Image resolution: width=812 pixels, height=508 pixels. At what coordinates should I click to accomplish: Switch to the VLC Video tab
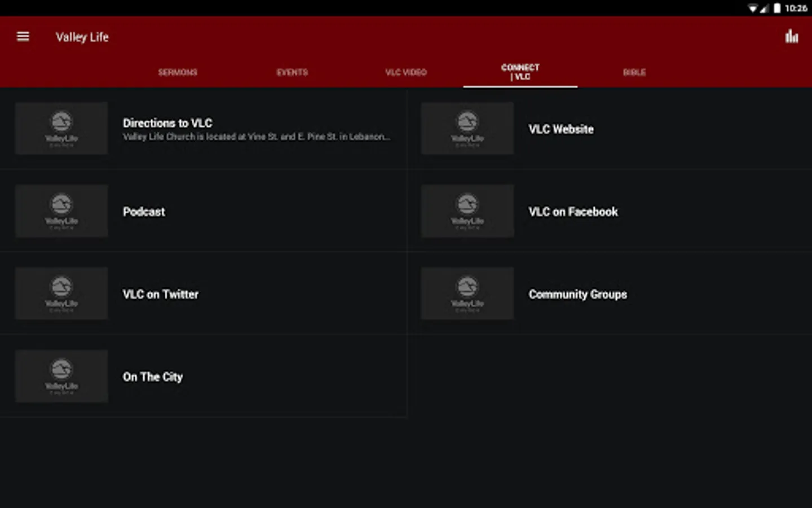pos(406,72)
